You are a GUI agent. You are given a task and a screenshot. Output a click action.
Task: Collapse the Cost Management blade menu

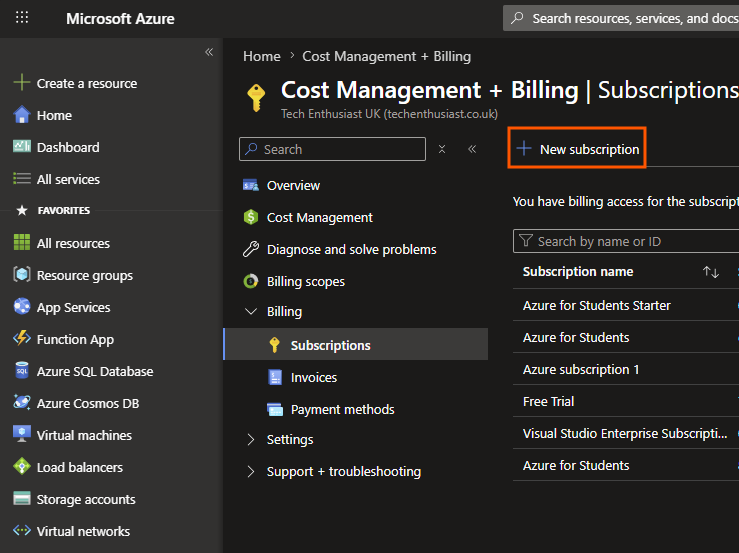tap(472, 149)
